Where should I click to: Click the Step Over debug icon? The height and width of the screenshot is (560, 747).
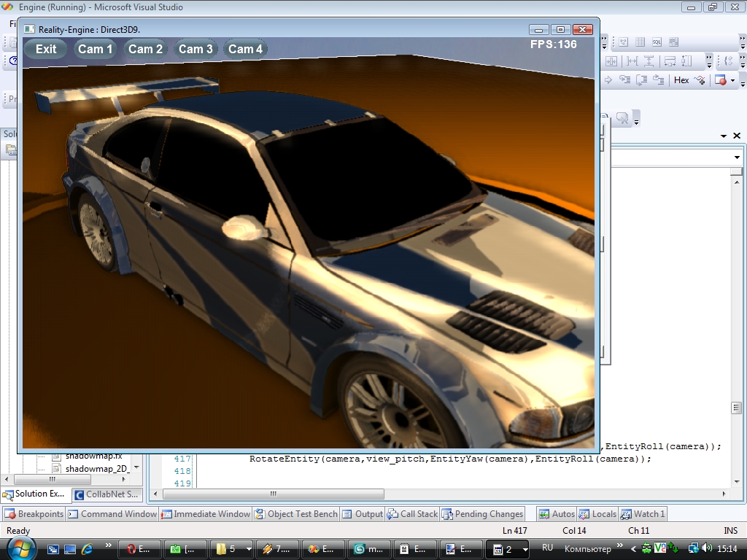pos(641,80)
